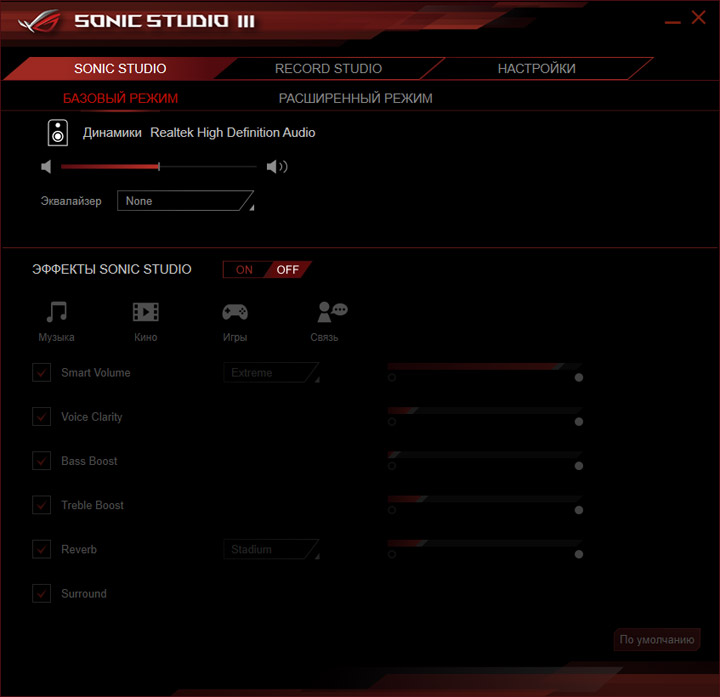The image size is (720, 697).
Task: Select the Музыка music note preset
Action: coord(56,312)
